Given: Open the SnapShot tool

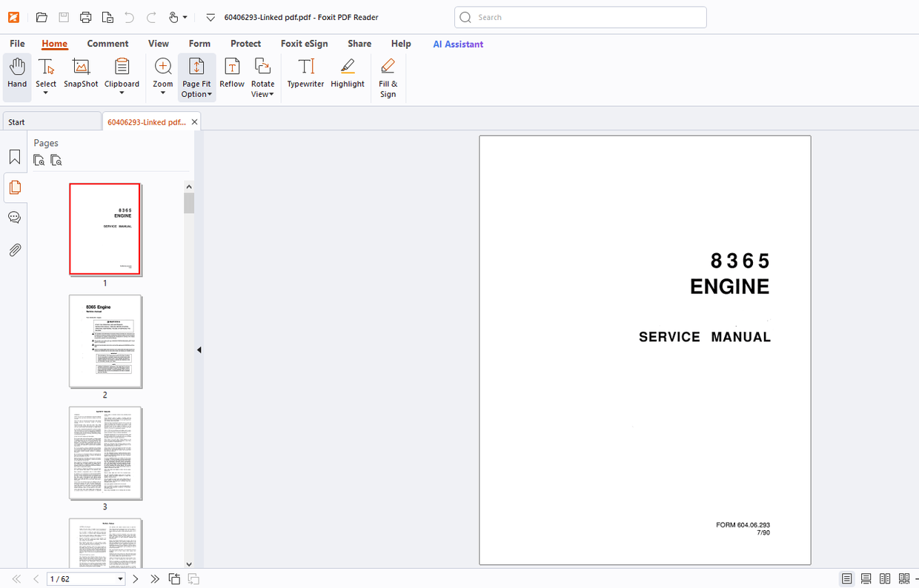Looking at the screenshot, I should (80, 74).
